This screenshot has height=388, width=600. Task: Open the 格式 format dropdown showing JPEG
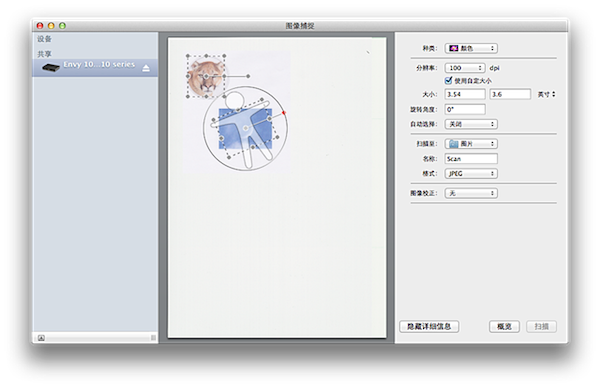click(x=471, y=173)
